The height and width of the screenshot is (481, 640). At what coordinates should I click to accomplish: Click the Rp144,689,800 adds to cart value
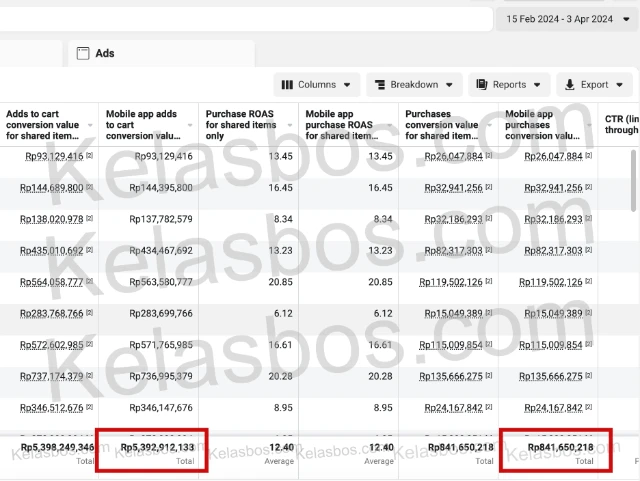52,188
